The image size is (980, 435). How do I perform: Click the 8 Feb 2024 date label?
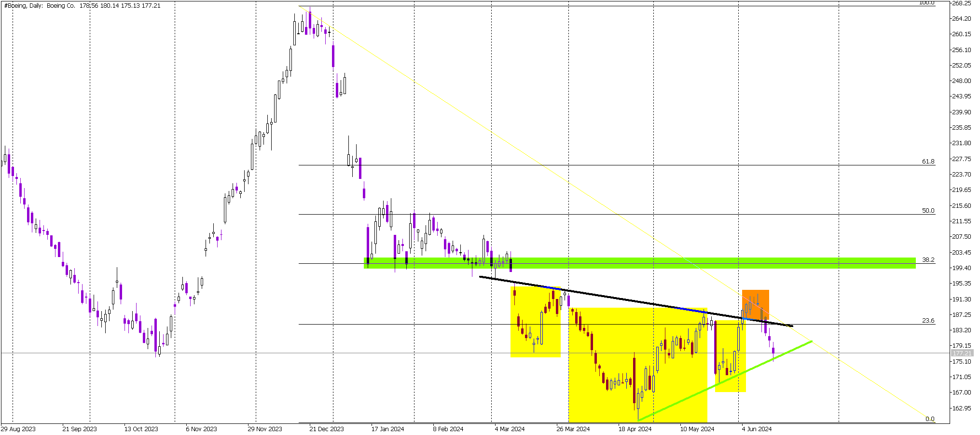(x=448, y=429)
